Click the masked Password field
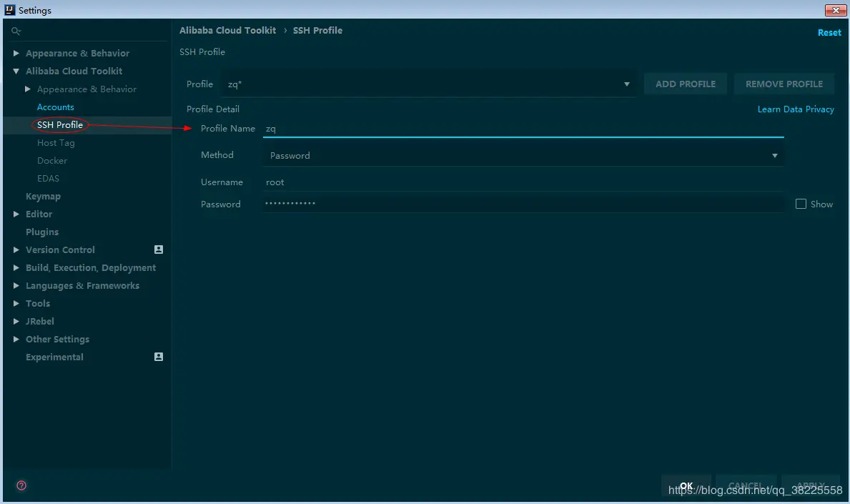The height and width of the screenshot is (504, 850). coord(523,204)
